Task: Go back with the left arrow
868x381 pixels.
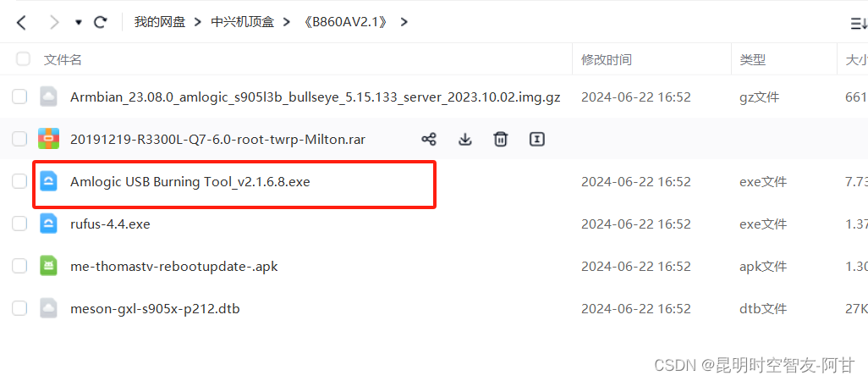Action: click(21, 23)
